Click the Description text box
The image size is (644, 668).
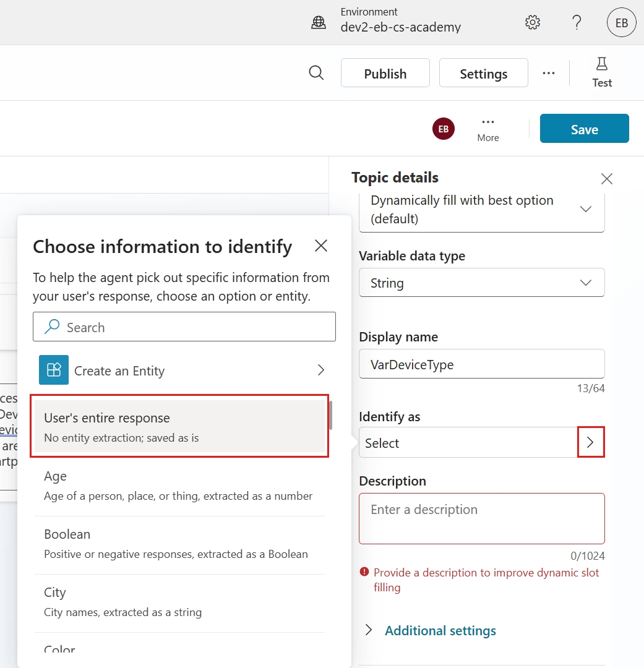(x=481, y=518)
